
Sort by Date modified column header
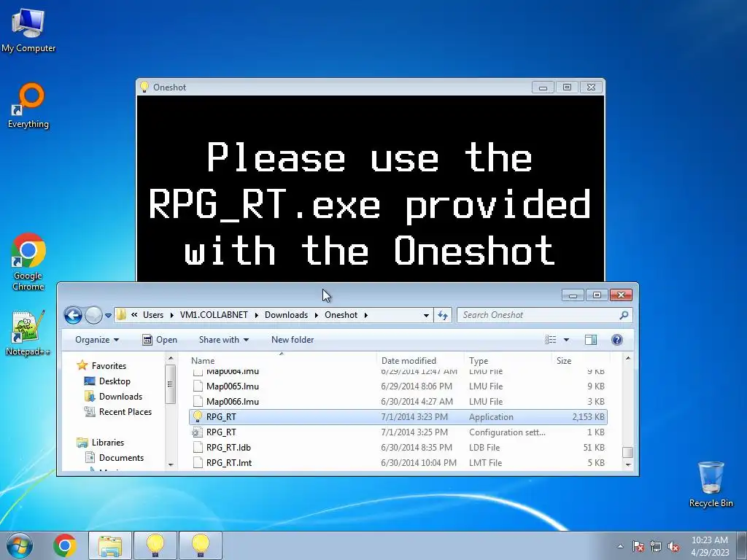pyautogui.click(x=420, y=360)
